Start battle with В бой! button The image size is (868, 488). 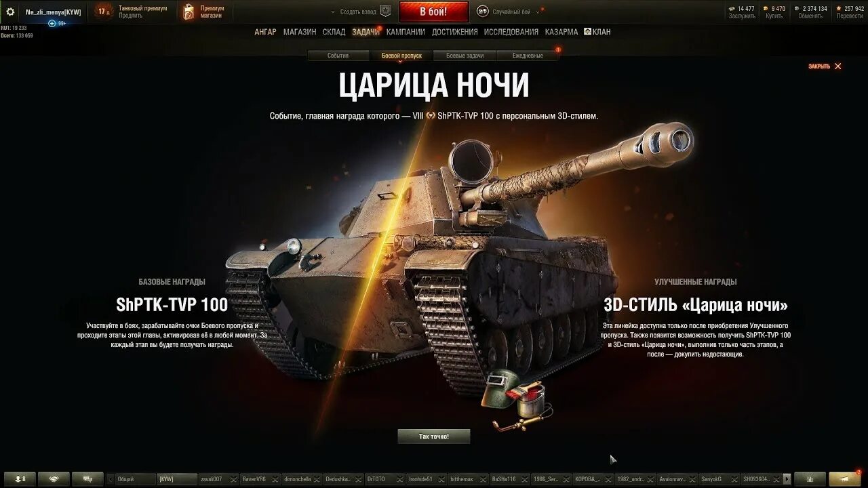[433, 12]
